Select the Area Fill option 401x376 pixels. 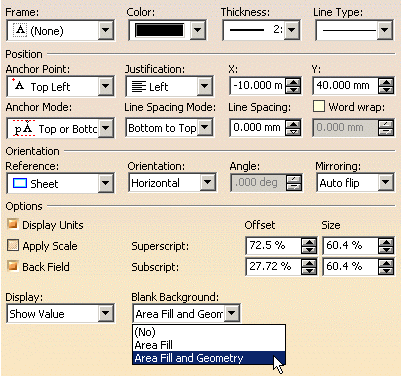(x=209, y=345)
